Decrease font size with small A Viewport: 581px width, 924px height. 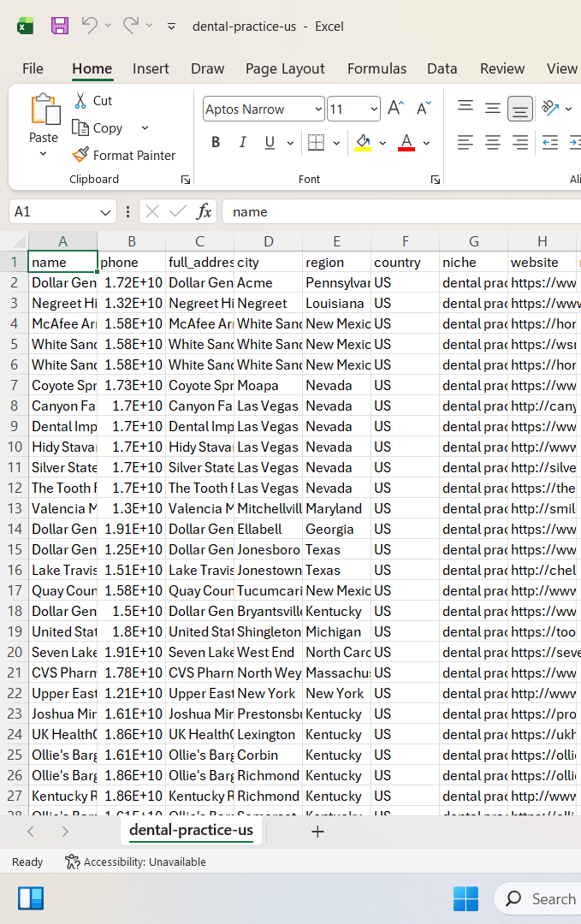coord(424,109)
